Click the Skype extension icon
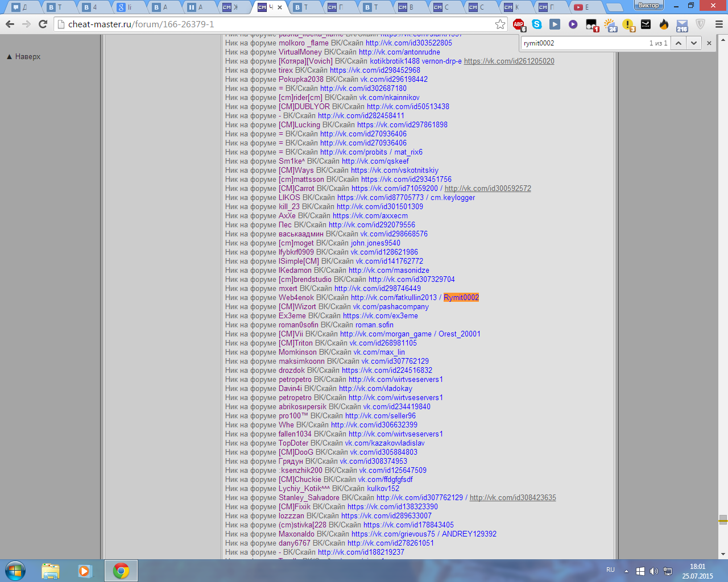This screenshot has width=728, height=582. tap(537, 24)
